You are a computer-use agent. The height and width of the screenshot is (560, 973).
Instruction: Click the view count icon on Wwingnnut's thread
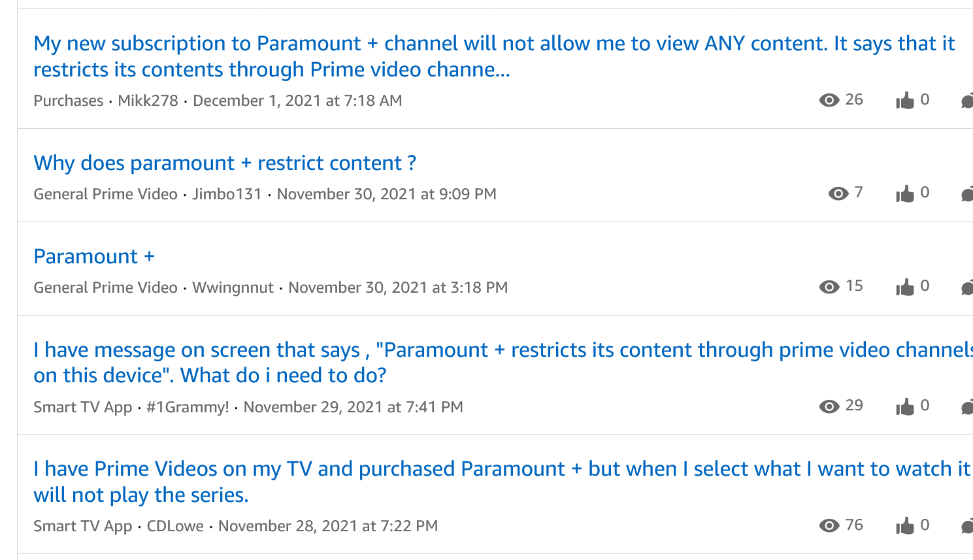[x=830, y=286]
